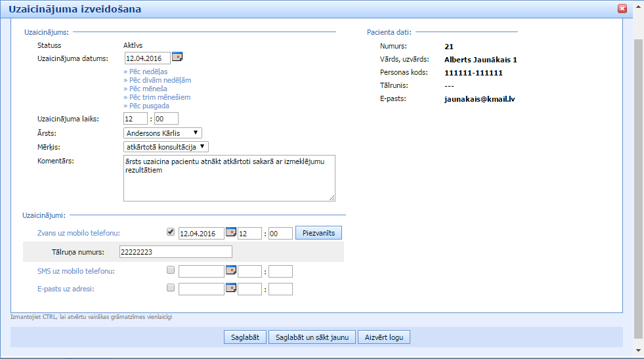Click the Aizvērt logu button
The height and width of the screenshot is (359, 644).
click(384, 337)
